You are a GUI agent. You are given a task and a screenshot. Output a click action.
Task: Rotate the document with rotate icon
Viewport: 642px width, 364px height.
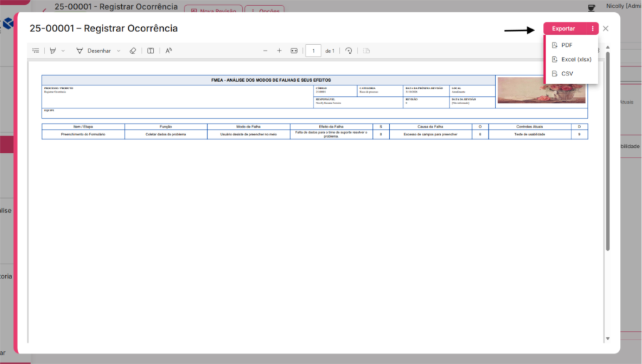pyautogui.click(x=348, y=51)
